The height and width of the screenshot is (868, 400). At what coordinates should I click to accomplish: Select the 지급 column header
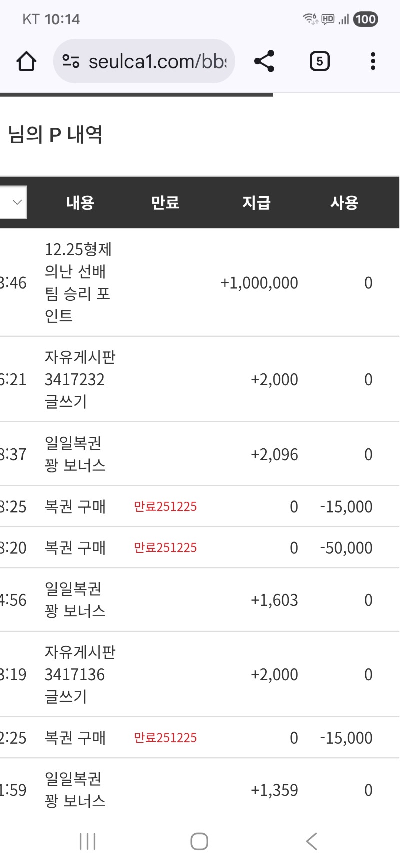pyautogui.click(x=256, y=203)
